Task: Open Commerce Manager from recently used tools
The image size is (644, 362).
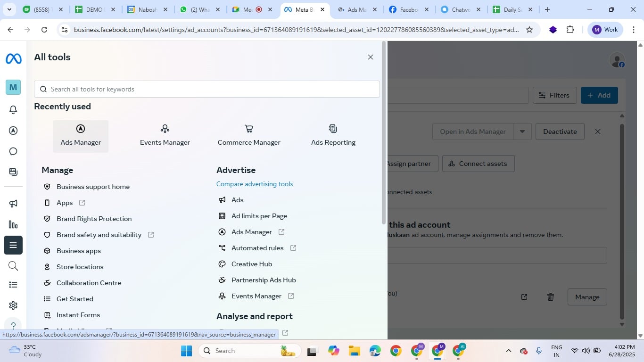Action: pos(248,135)
